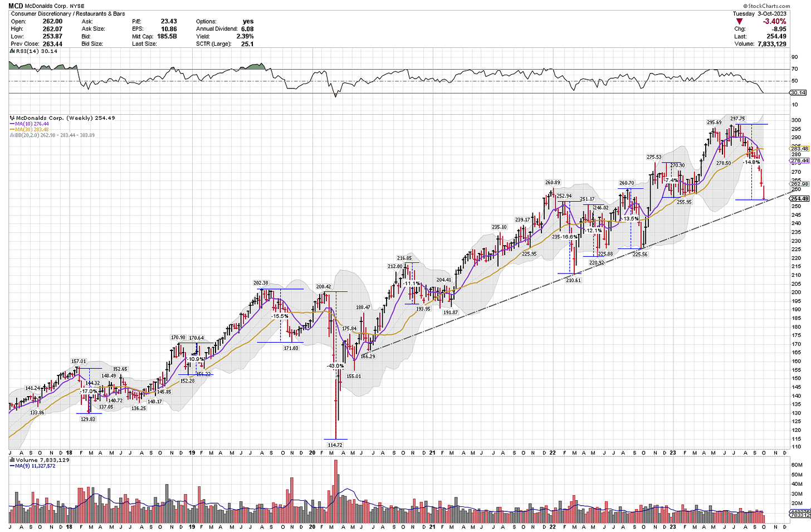Click the 30.14 RSI value tag on right axis

tap(798, 92)
